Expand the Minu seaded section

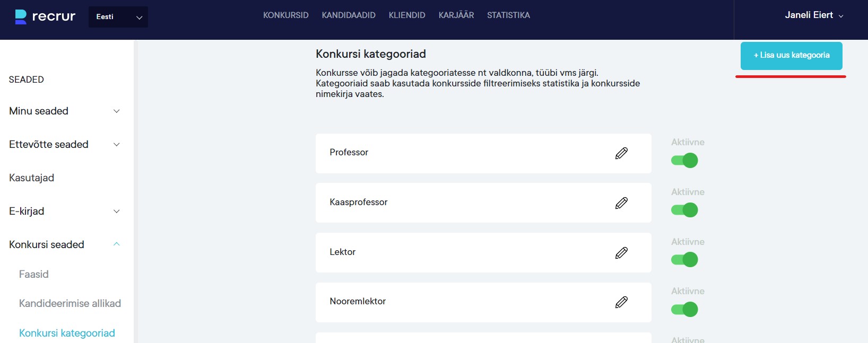click(x=117, y=111)
